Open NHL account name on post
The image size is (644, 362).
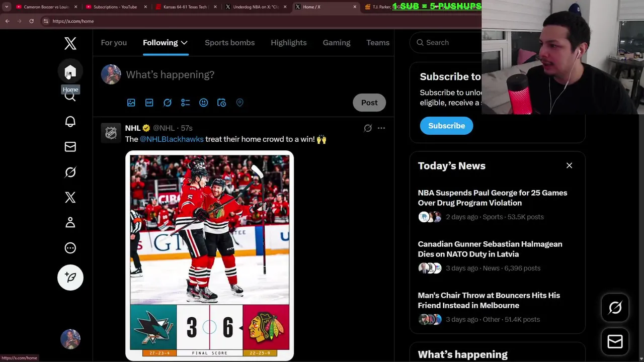click(133, 128)
